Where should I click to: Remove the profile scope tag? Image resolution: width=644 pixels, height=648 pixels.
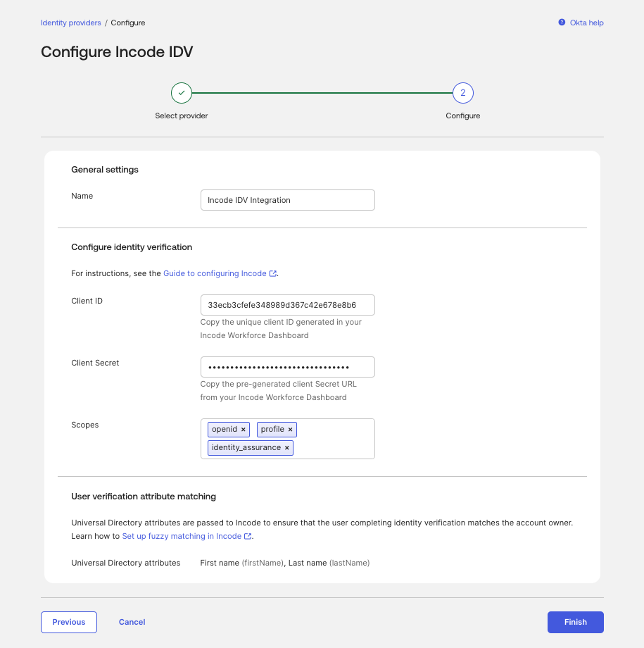pos(291,430)
